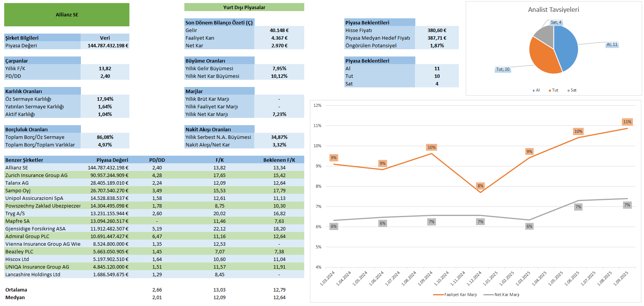
Task: Select the Zurich Insurance Group AG row name
Action: (36, 175)
